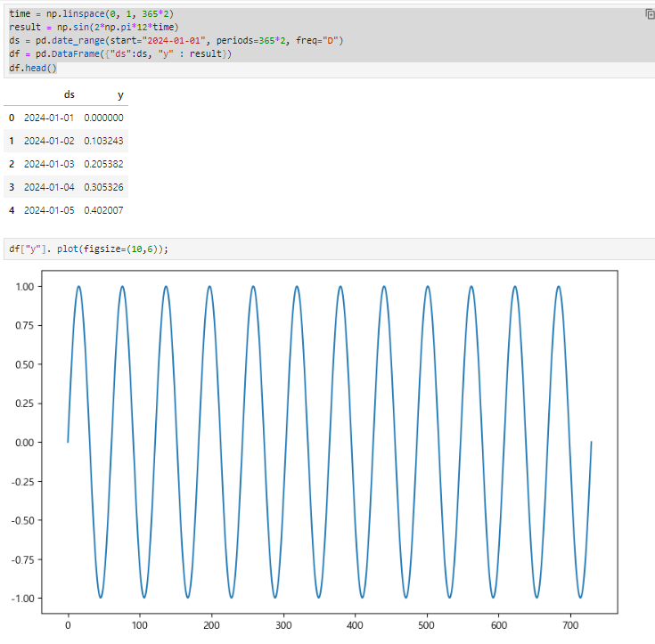Image resolution: width=655 pixels, height=644 pixels.
Task: Click the x-axis tick label '500'
Action: [x=427, y=625]
